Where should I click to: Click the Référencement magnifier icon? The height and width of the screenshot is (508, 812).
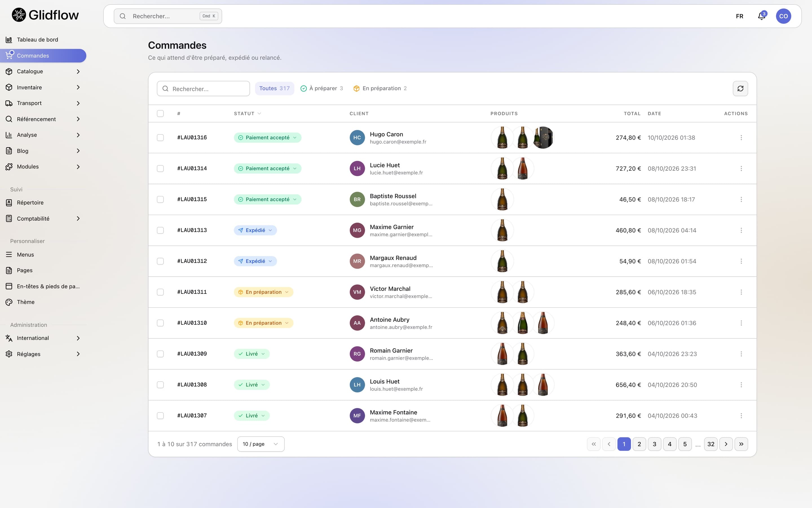tap(9, 119)
